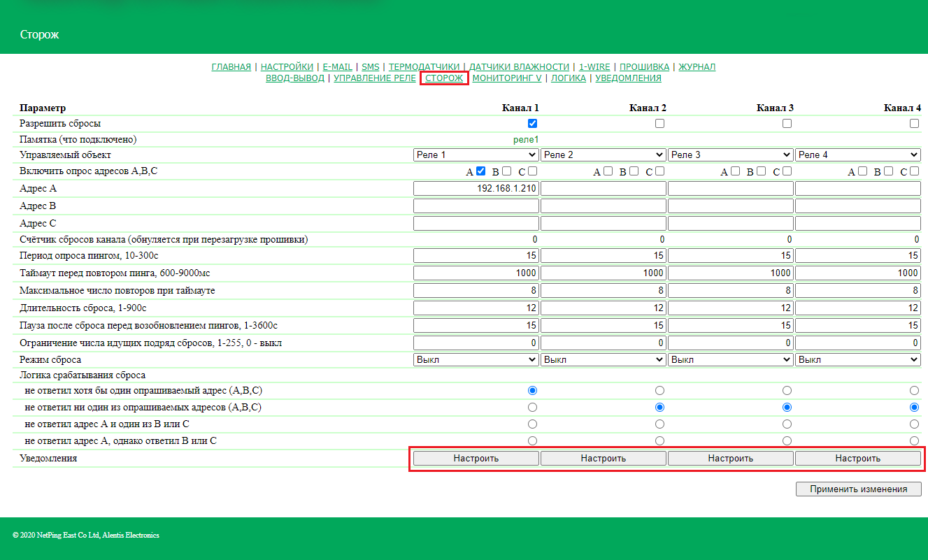Click the Применить изменения button
The height and width of the screenshot is (560, 928).
tap(858, 489)
